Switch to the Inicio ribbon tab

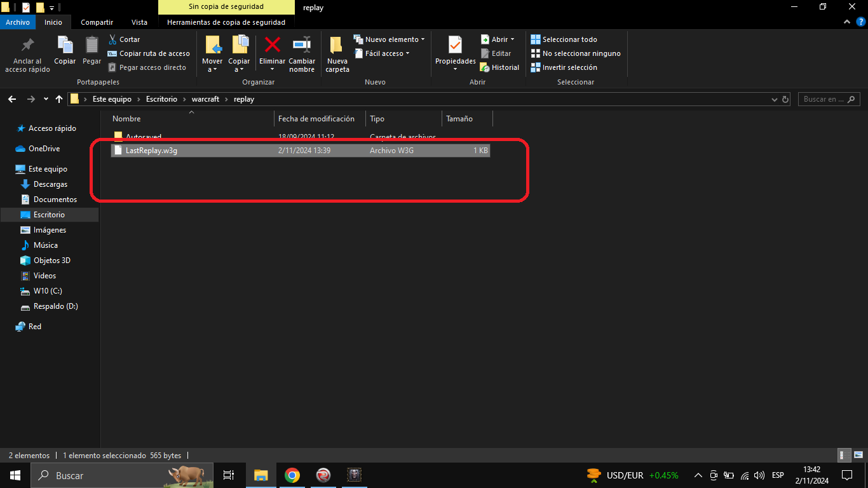pyautogui.click(x=53, y=22)
